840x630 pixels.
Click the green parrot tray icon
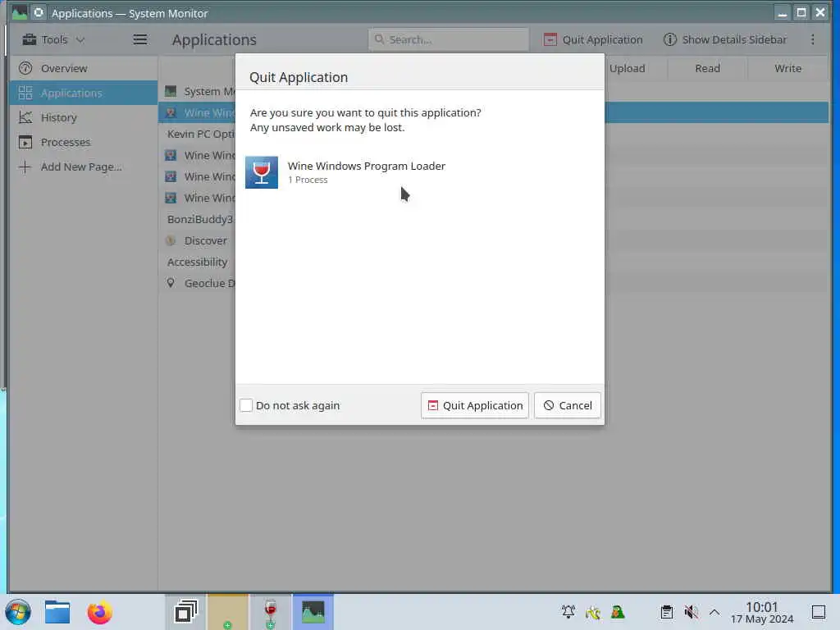pyautogui.click(x=618, y=612)
